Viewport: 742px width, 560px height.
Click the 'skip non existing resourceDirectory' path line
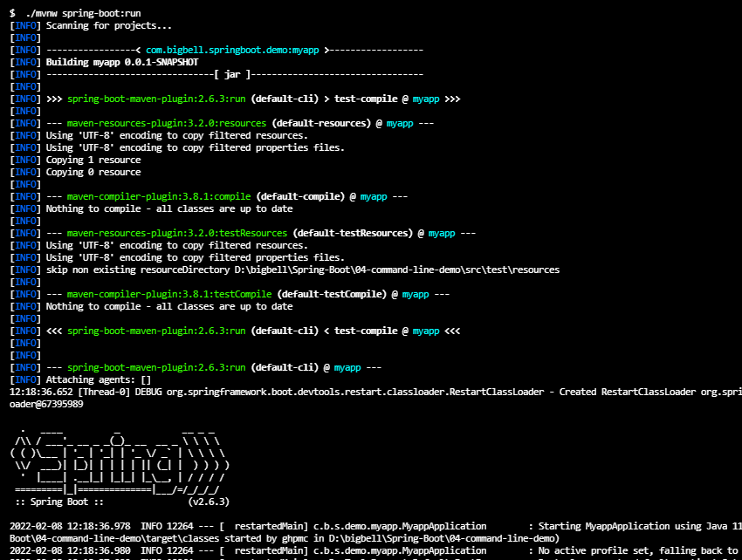coord(303,270)
